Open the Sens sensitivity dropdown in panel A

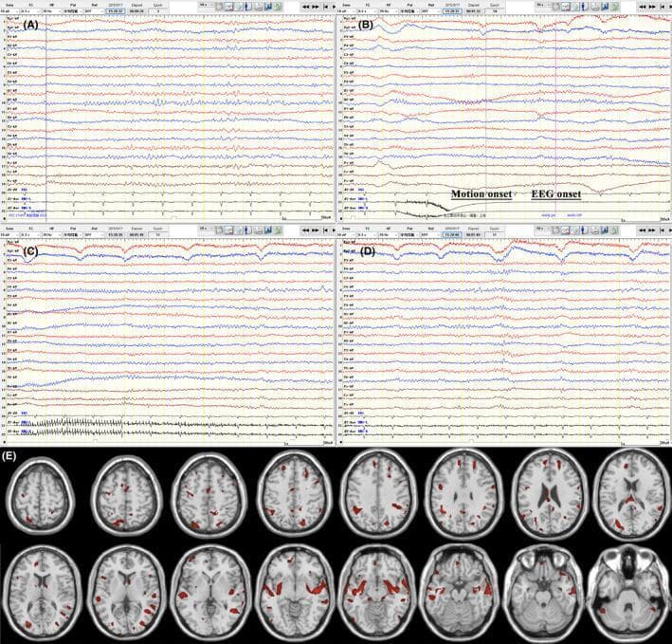point(9,10)
